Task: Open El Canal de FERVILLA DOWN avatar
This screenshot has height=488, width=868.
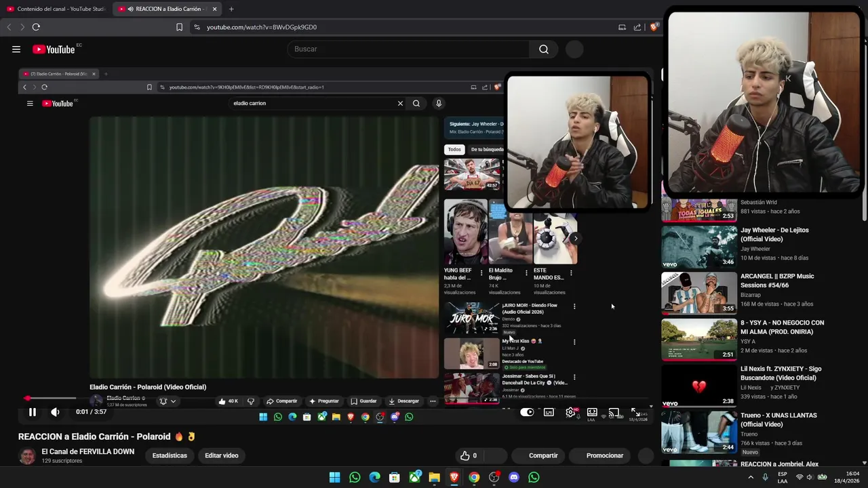Action: click(x=27, y=456)
